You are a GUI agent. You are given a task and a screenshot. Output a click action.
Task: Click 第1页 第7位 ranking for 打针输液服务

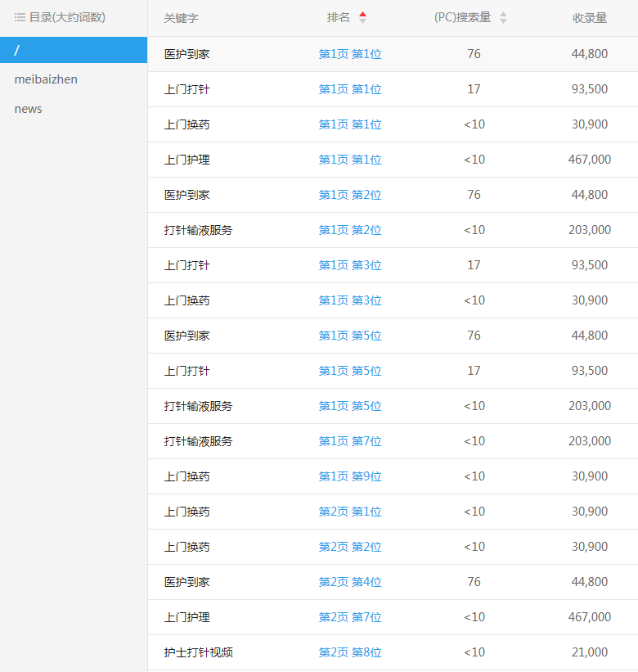coord(350,441)
